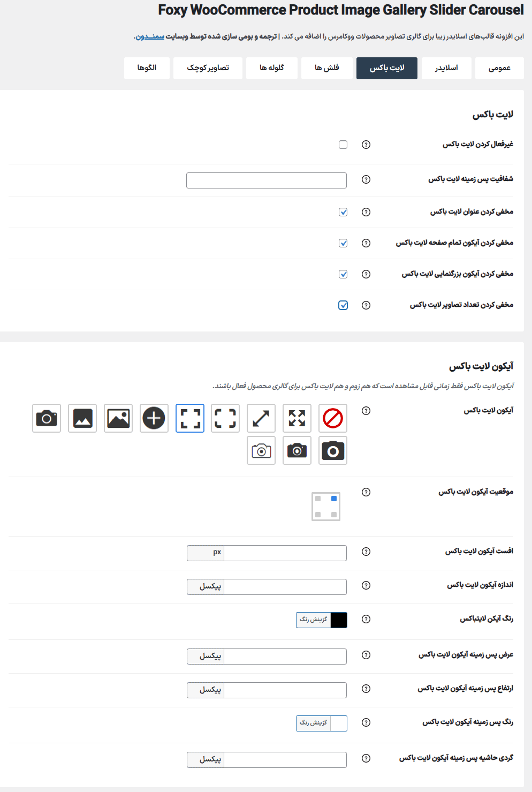This screenshot has width=532, height=792.
Task: Set icon position to top-right blue dot
Action: [334, 499]
